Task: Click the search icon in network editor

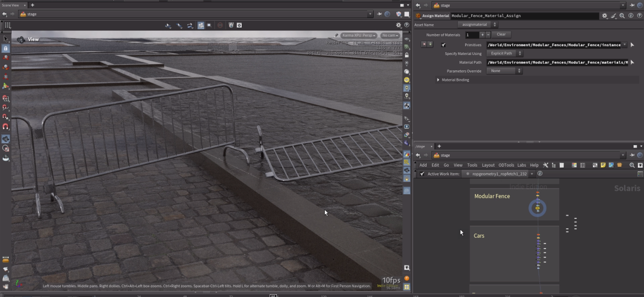Action: point(632,165)
